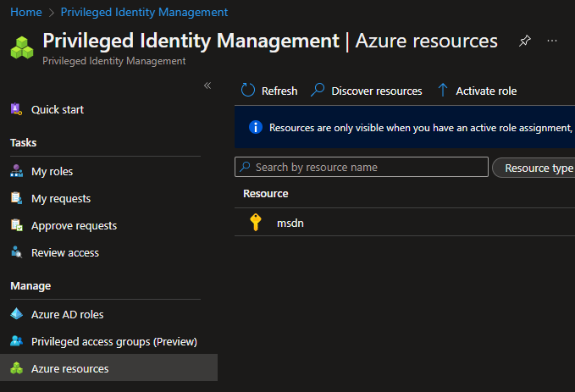Click the Quick start icon
Image resolution: width=575 pixels, height=392 pixels.
tap(16, 109)
